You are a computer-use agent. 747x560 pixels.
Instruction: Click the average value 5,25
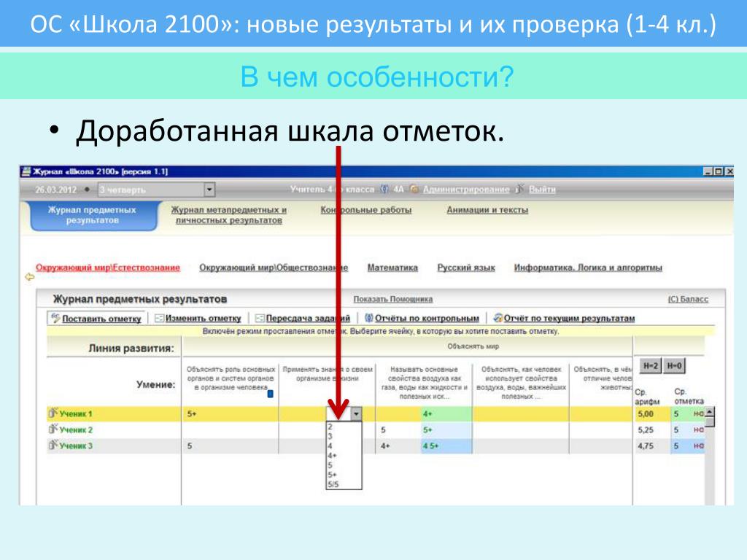coord(646,430)
